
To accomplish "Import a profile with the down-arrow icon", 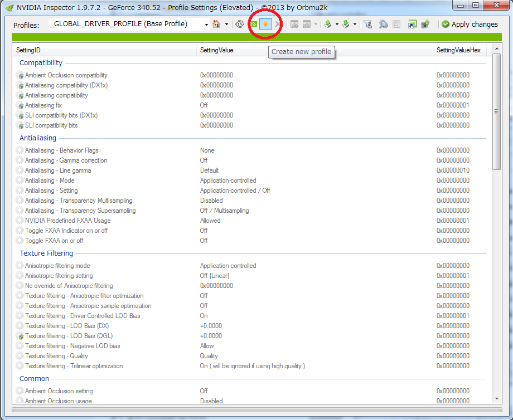I will pyautogui.click(x=346, y=24).
